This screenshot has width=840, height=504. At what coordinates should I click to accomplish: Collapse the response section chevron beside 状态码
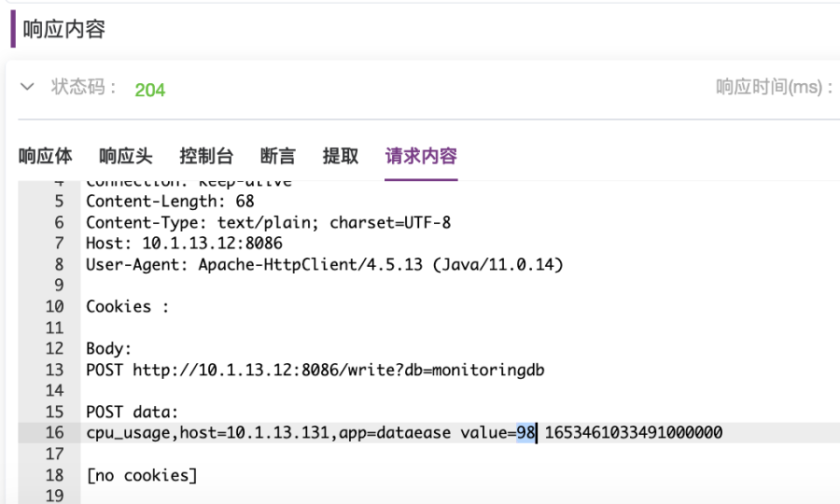click(27, 87)
